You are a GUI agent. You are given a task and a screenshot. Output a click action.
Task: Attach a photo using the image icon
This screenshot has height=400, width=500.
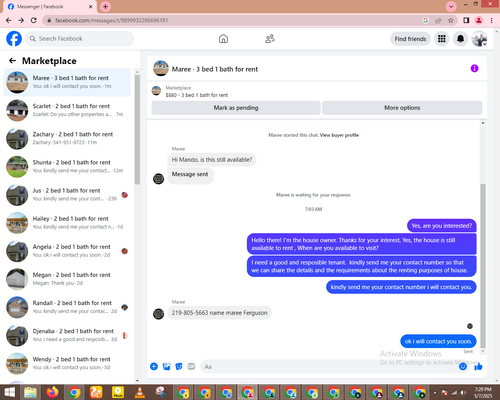coord(166,366)
